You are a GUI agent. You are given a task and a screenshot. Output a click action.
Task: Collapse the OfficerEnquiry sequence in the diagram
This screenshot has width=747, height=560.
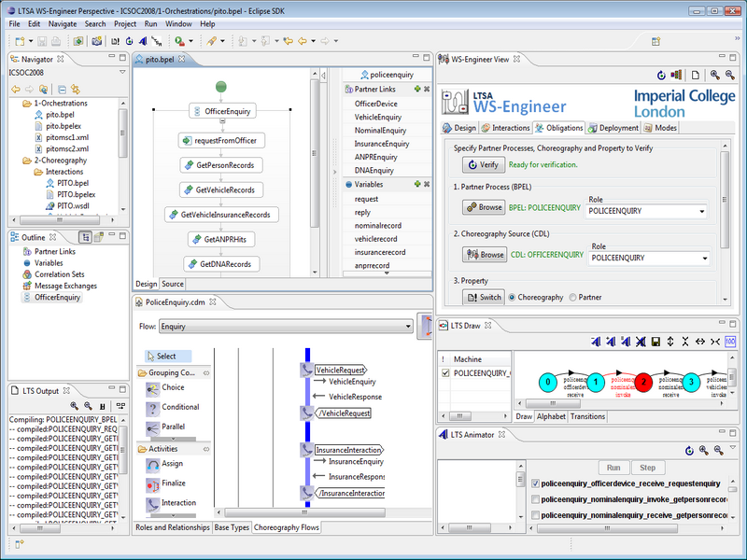tap(222, 121)
